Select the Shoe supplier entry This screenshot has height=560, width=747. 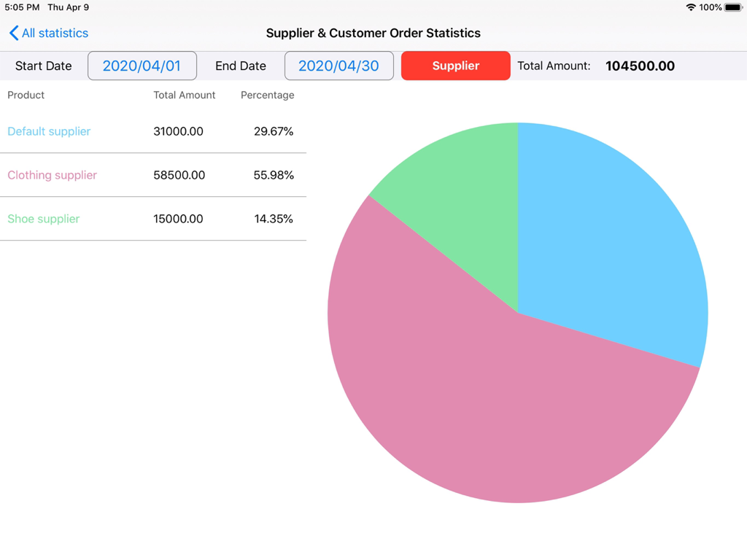click(43, 219)
